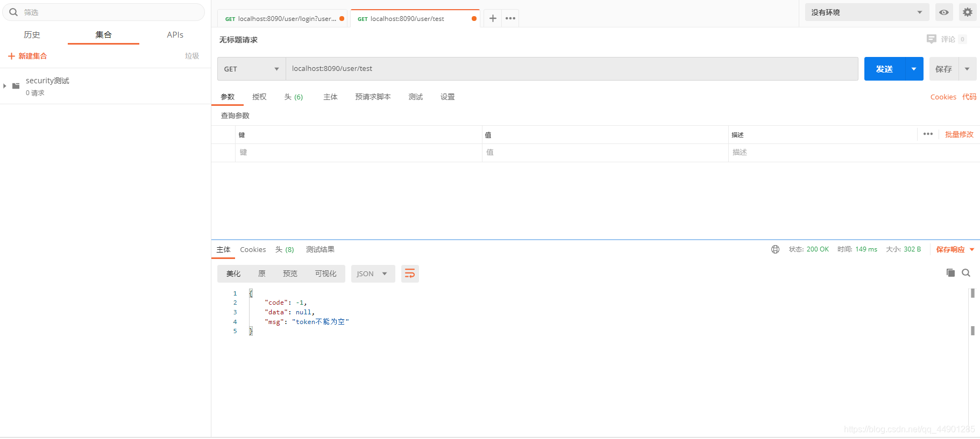Click the environment quick-look eye icon
Screen dimensions: 980x439
tap(944, 12)
